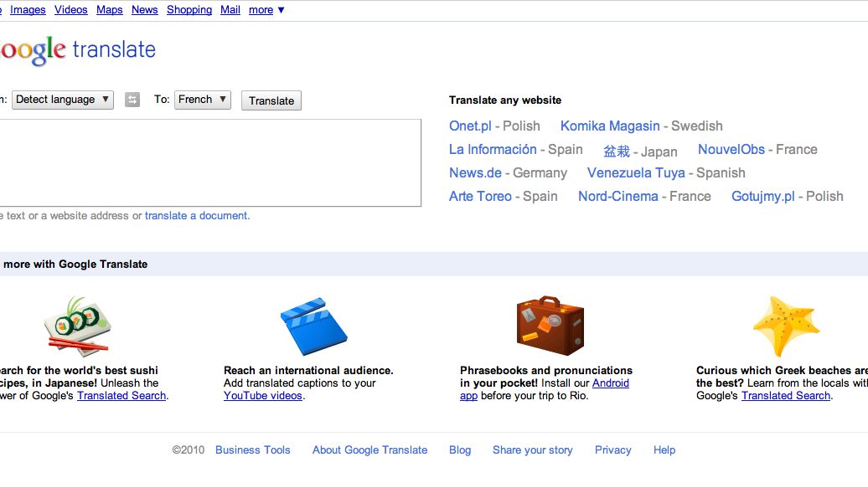Open the Gotujmy.pl Polish link
Viewport: 868px width, 488px height.
pos(762,197)
